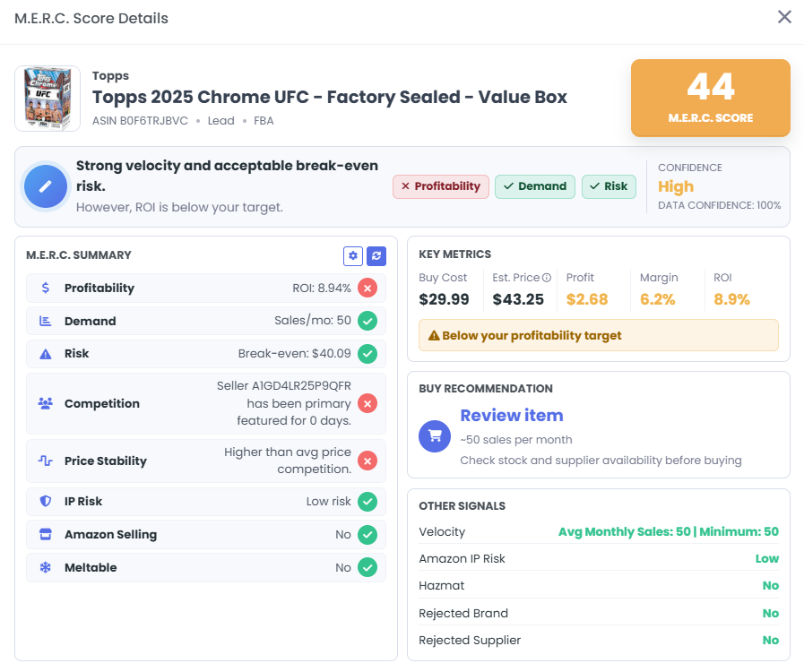804x672 pixels.
Task: Click the red X on Competition row
Action: [x=367, y=403]
